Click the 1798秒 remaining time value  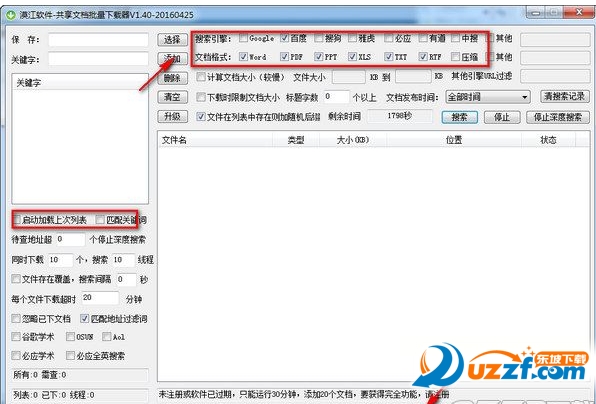[399, 116]
